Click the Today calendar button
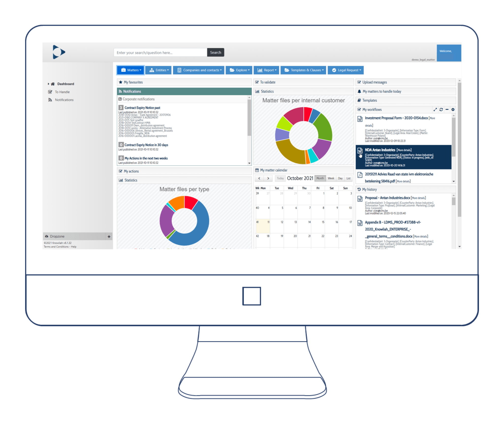This screenshot has width=504, height=424. point(280,178)
